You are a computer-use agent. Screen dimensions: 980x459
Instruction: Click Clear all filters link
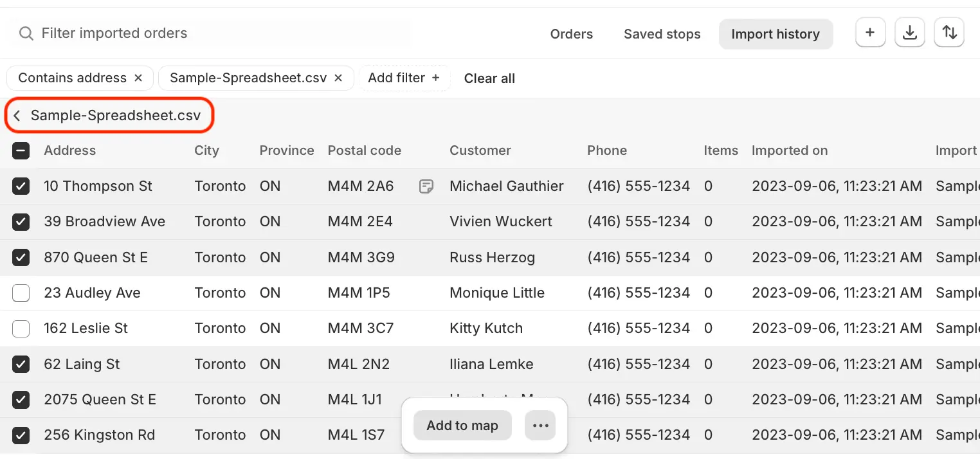point(489,78)
